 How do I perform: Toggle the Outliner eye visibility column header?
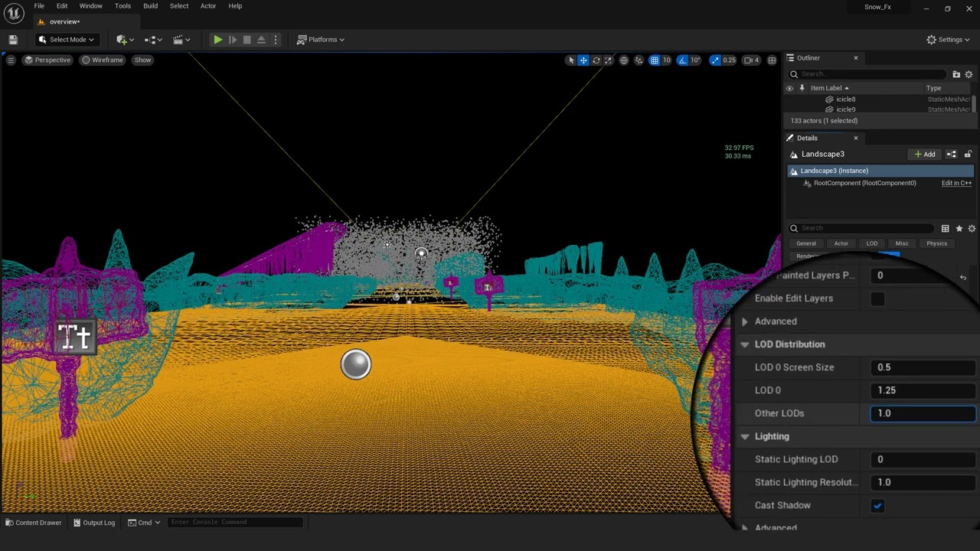click(x=790, y=88)
